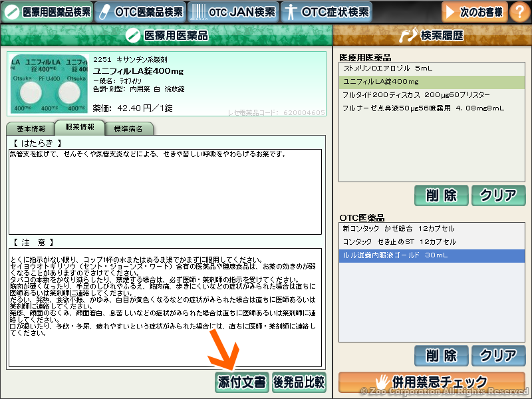The image size is (532, 399).
Task: Click the 2251 キサンチン系製剤 classification text
Action: [130, 60]
